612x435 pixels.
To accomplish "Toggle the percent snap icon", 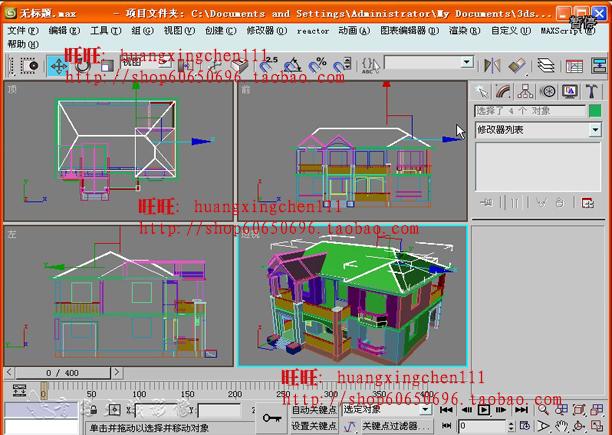I will pyautogui.click(x=317, y=65).
